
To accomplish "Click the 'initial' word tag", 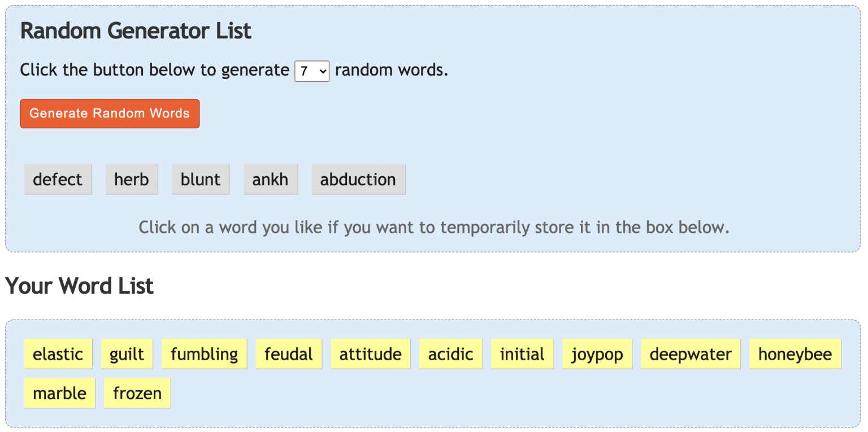I will pos(522,354).
